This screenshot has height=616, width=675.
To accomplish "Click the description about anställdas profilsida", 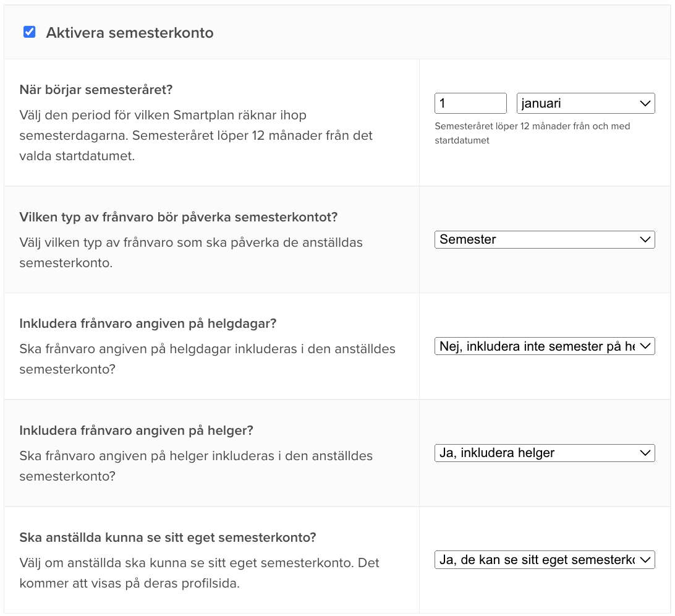I will click(x=198, y=570).
